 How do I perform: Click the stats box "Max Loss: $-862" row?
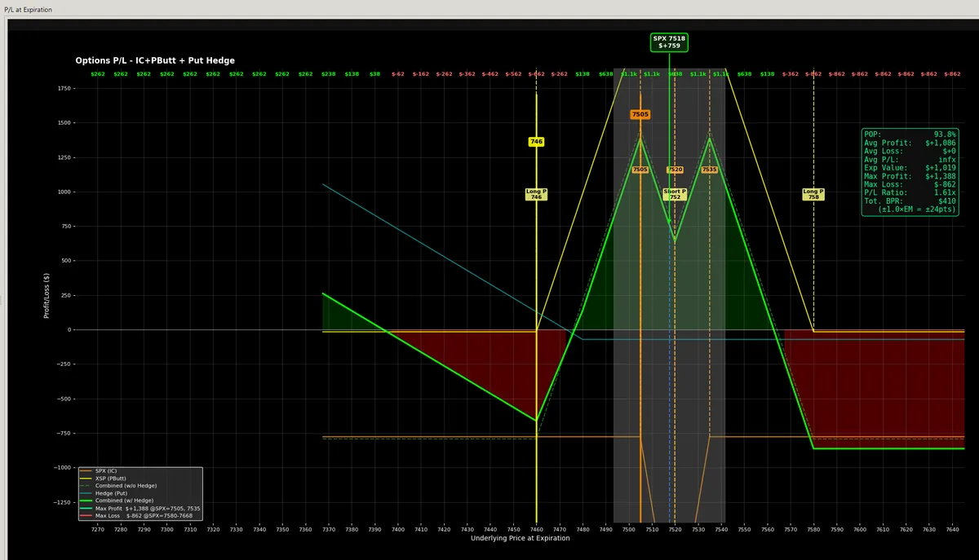tap(910, 185)
